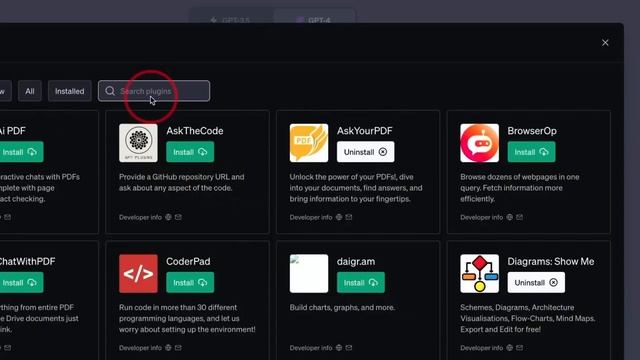Click the AskYourPDF plugin logo
Image resolution: width=640 pixels, height=360 pixels.
[x=309, y=143]
